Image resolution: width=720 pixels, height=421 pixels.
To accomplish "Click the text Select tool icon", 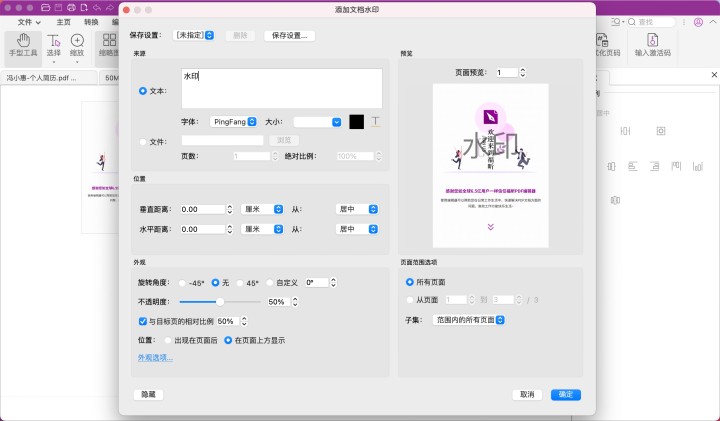I will click(x=54, y=43).
